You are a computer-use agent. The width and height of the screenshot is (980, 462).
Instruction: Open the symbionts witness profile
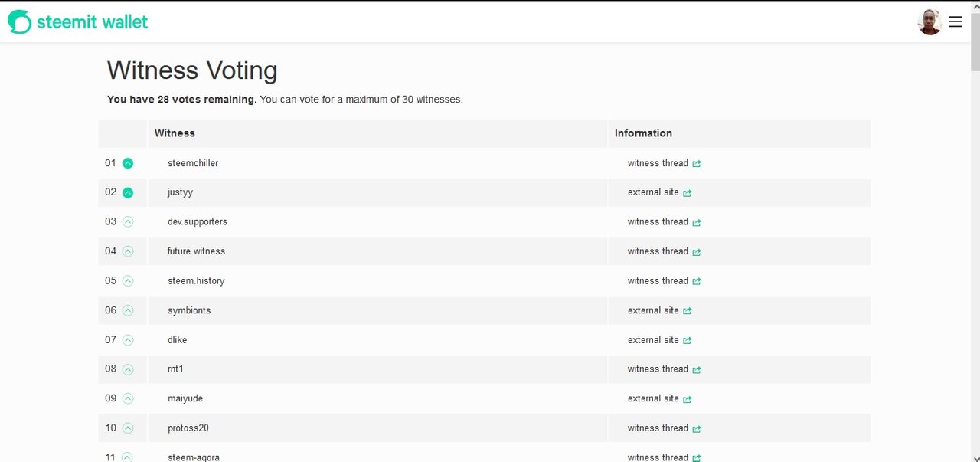(x=189, y=310)
